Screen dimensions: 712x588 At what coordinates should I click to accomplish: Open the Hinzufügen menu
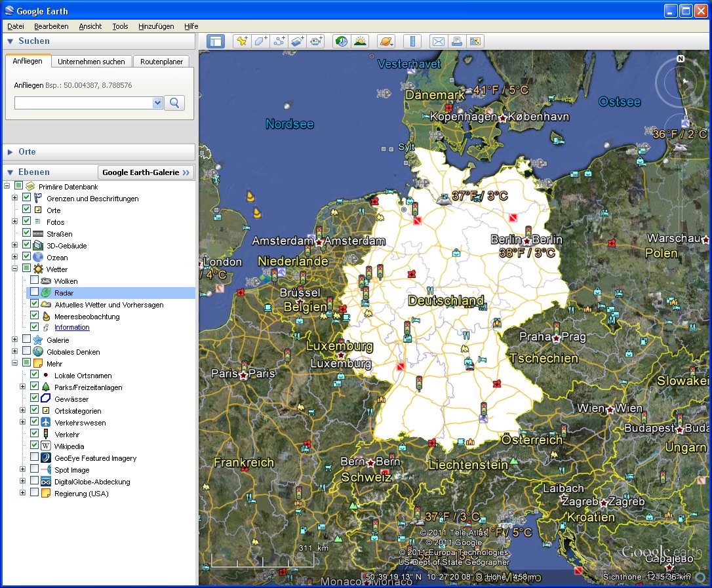[156, 26]
